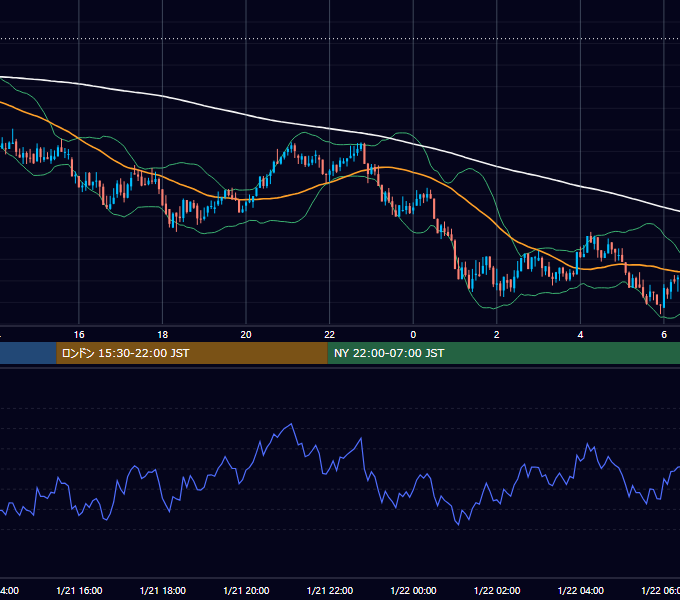Click the '1/21 16:00' indicator axis label
Image resolution: width=680 pixels, height=600 pixels.
[x=79, y=590]
